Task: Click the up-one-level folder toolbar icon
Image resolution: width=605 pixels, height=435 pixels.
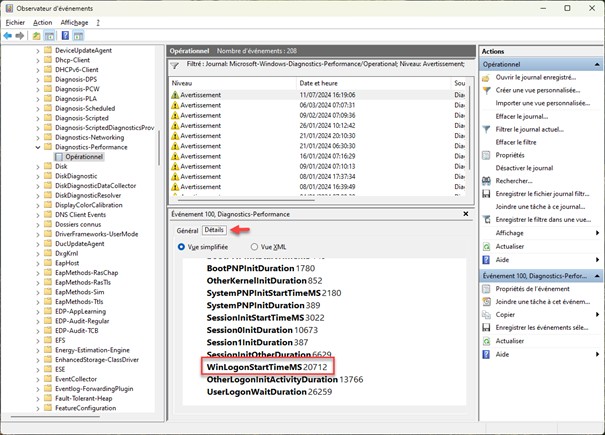Action: 36,35
